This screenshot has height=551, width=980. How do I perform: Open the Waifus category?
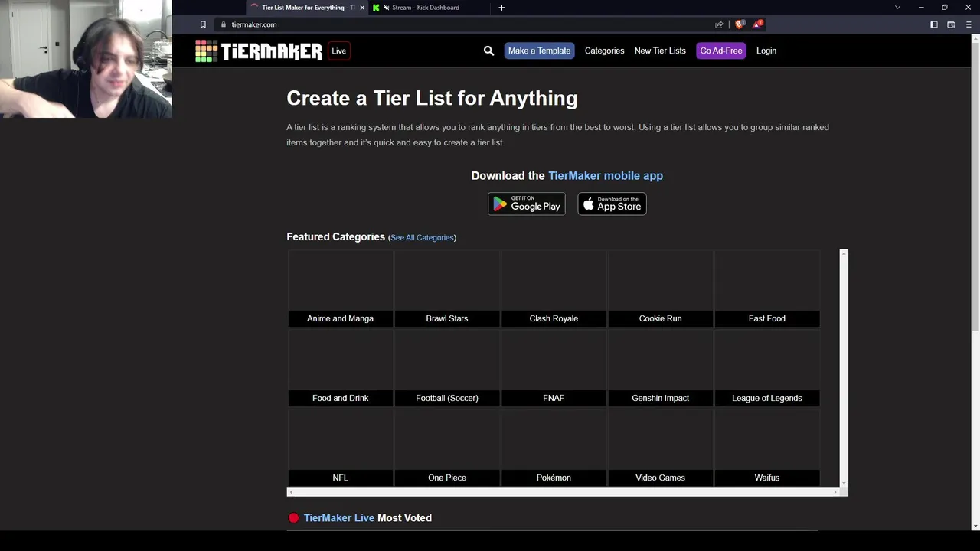767,448
